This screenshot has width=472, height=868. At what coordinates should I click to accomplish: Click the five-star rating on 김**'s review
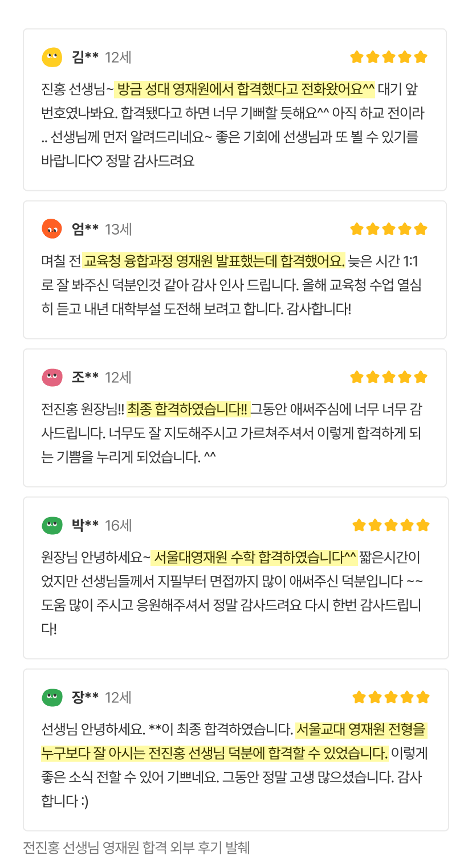(389, 58)
